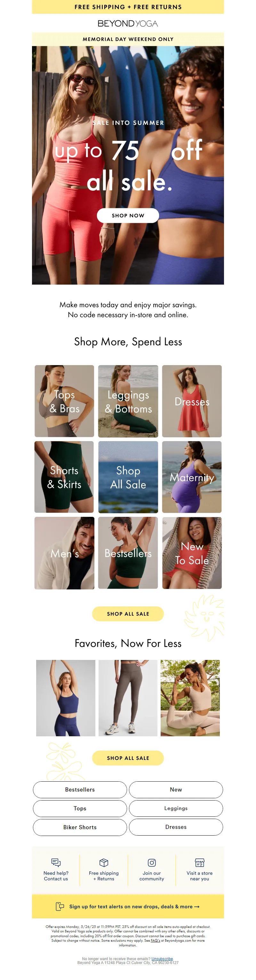Open the New To Sale tile
256x980 pixels.
coord(192,553)
